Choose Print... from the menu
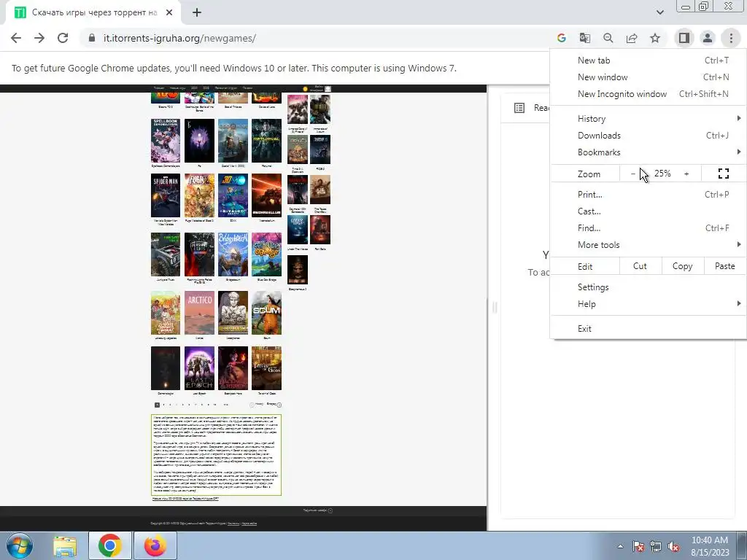The height and width of the screenshot is (560, 747). pyautogui.click(x=648, y=194)
